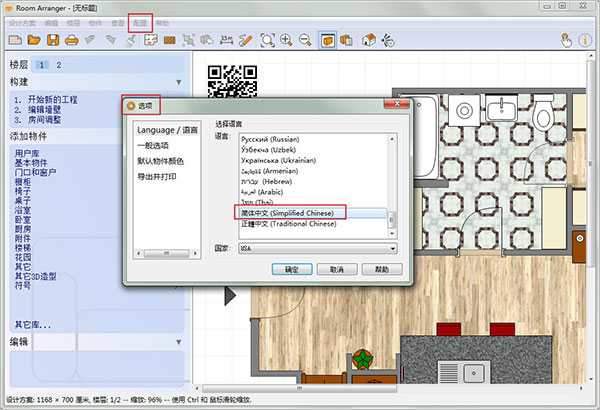Click the Print toolbar icon
The width and height of the screenshot is (600, 410).
point(72,40)
